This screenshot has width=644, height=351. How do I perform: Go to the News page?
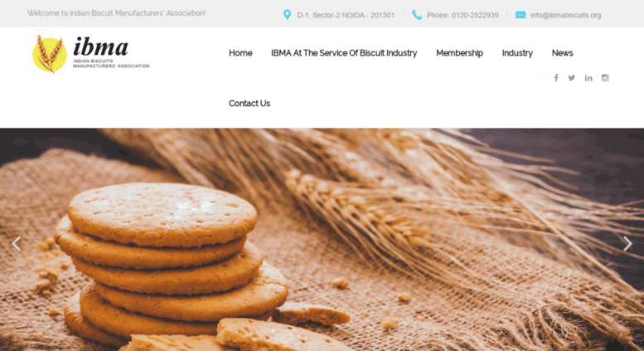[562, 53]
